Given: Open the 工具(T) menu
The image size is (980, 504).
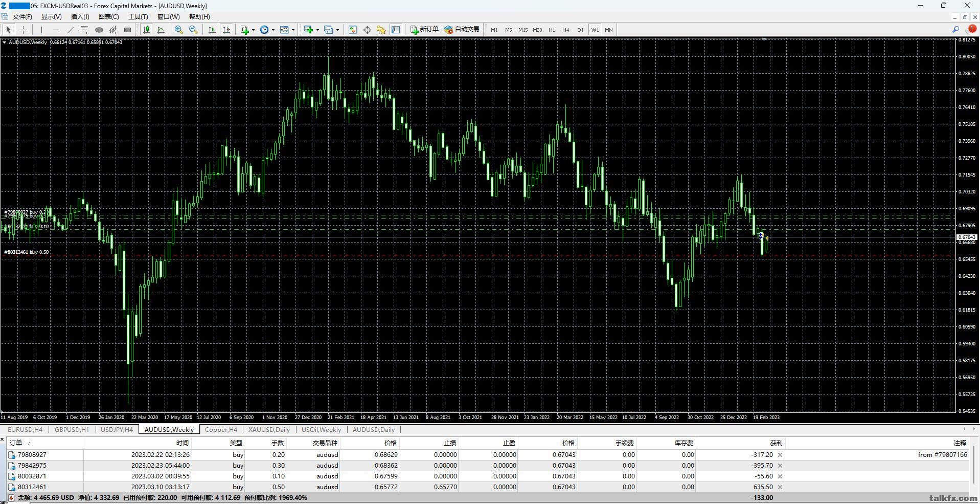Looking at the screenshot, I should (138, 17).
